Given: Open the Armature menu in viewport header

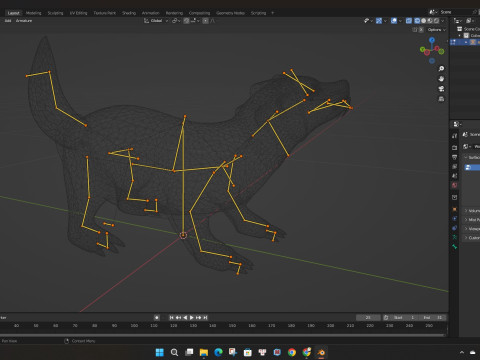Looking at the screenshot, I should coord(24,21).
